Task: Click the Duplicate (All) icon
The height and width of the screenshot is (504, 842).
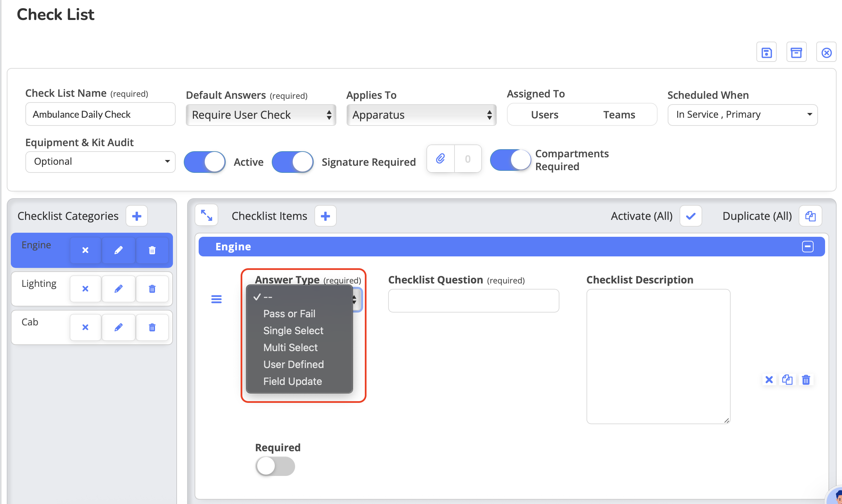Action: pos(810,216)
